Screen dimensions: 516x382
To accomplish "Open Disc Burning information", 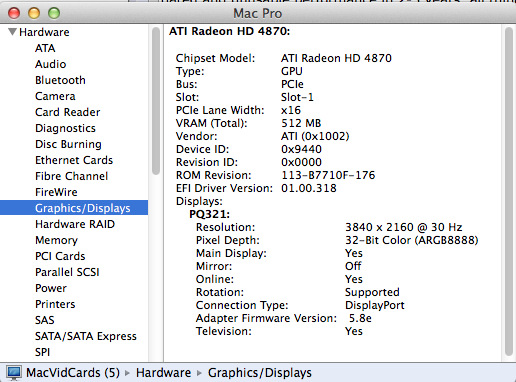I will click(x=68, y=144).
